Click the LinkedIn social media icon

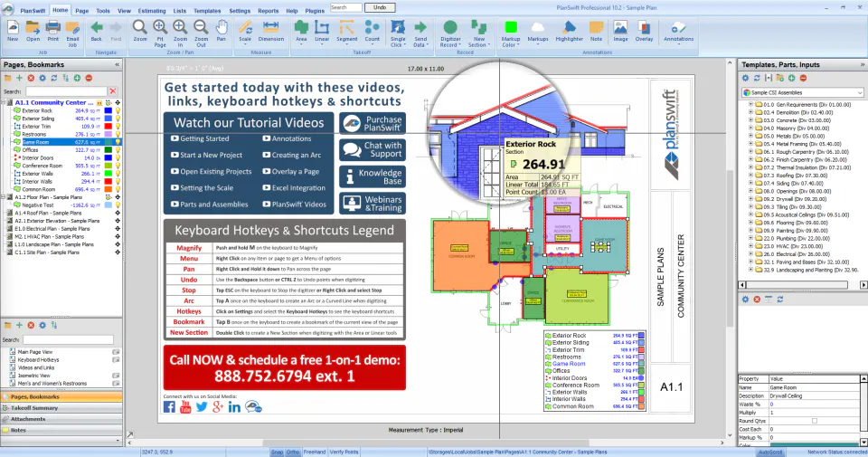(x=234, y=407)
